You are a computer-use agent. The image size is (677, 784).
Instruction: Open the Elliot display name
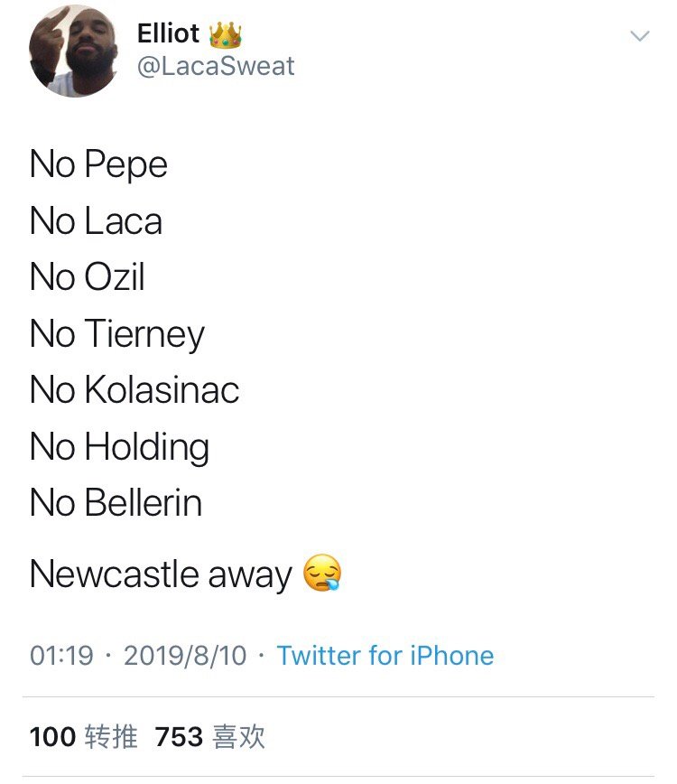[169, 33]
